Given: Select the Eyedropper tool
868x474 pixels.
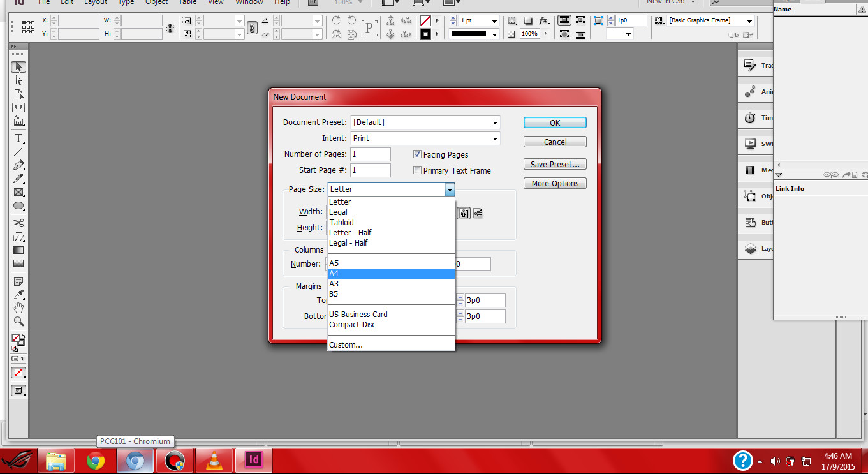Looking at the screenshot, I should click(18, 294).
